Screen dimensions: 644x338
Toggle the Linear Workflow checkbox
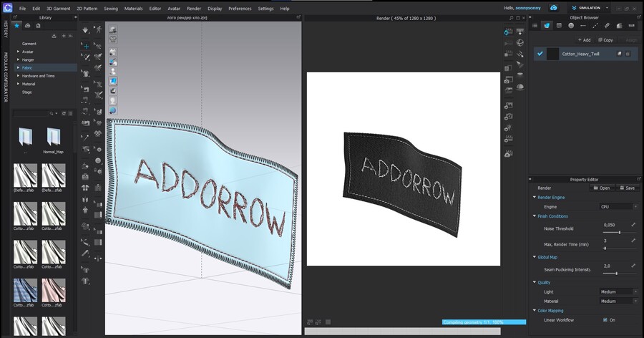tap(605, 319)
